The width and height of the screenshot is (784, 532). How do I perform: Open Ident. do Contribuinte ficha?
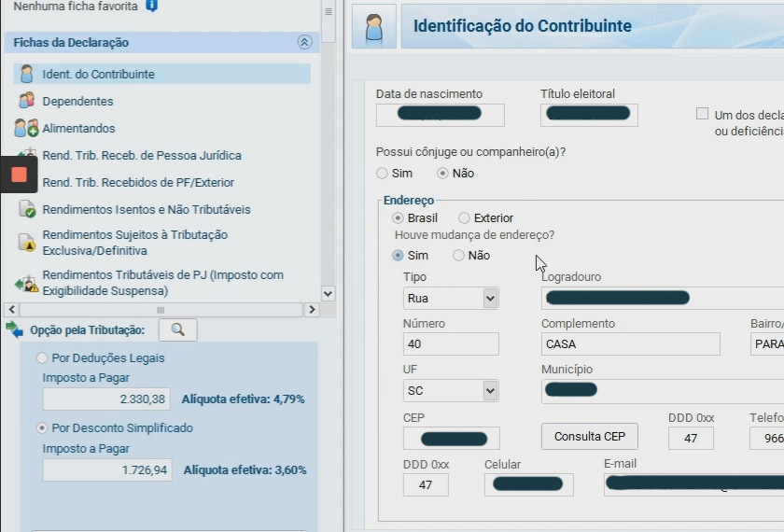coord(98,74)
